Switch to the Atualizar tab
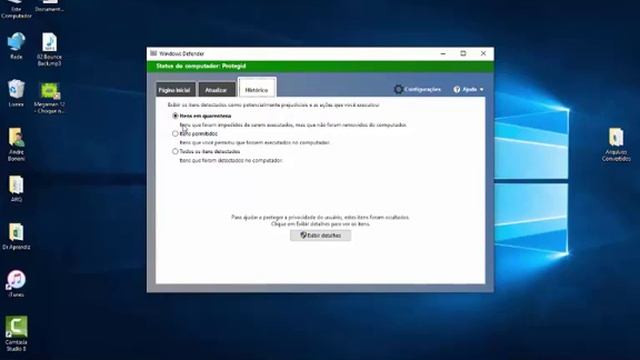The image size is (640, 360). 216,90
